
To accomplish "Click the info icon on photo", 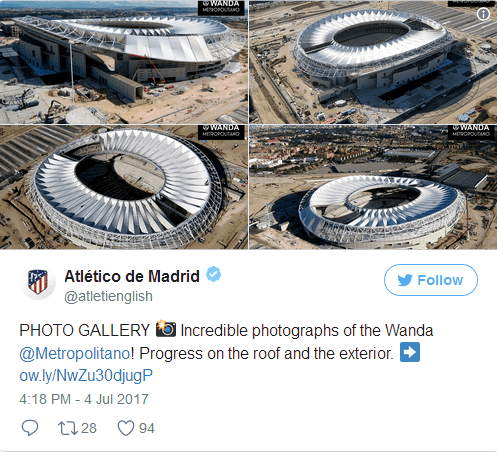I will click(483, 14).
